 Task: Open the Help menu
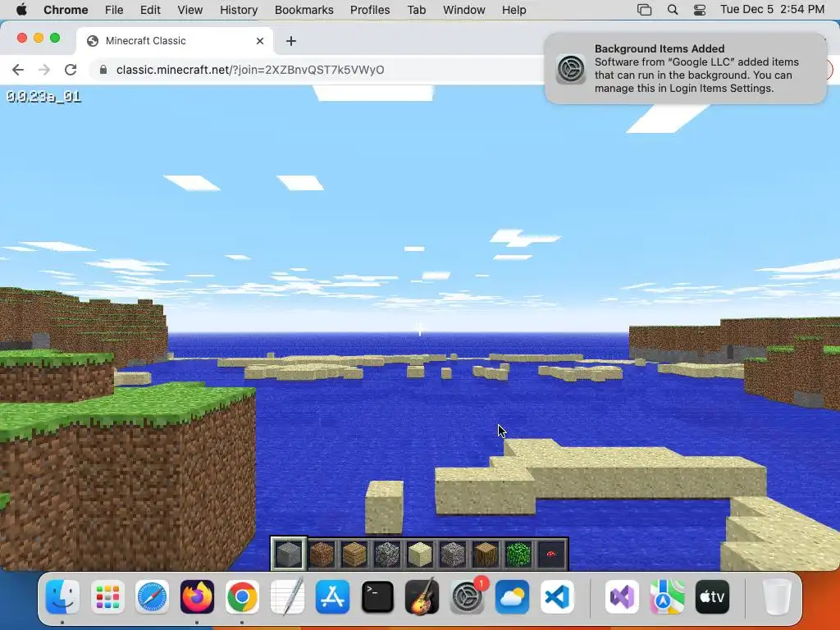tap(514, 10)
